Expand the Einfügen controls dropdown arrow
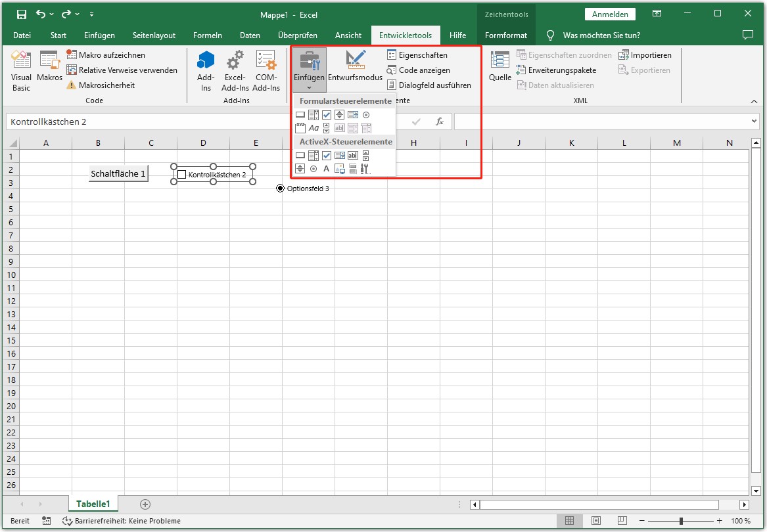This screenshot has height=532, width=767. (309, 87)
